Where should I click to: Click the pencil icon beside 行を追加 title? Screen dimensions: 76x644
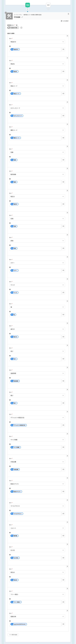pyautogui.click(x=22, y=17)
